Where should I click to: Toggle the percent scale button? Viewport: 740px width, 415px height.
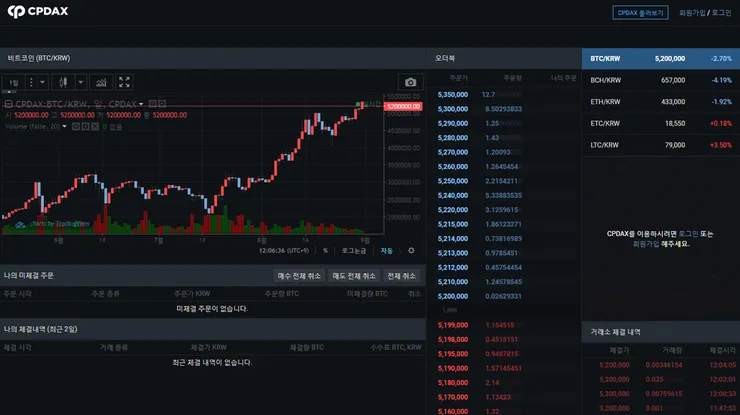tap(325, 251)
